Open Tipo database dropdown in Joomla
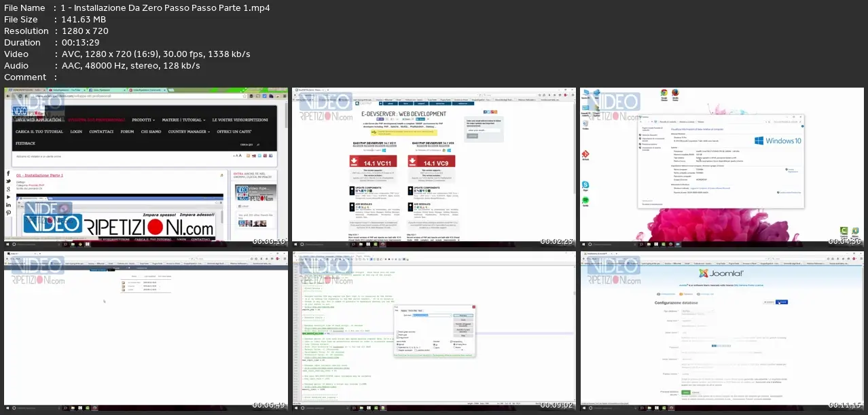Screen dimensions: 868x415 (698, 311)
